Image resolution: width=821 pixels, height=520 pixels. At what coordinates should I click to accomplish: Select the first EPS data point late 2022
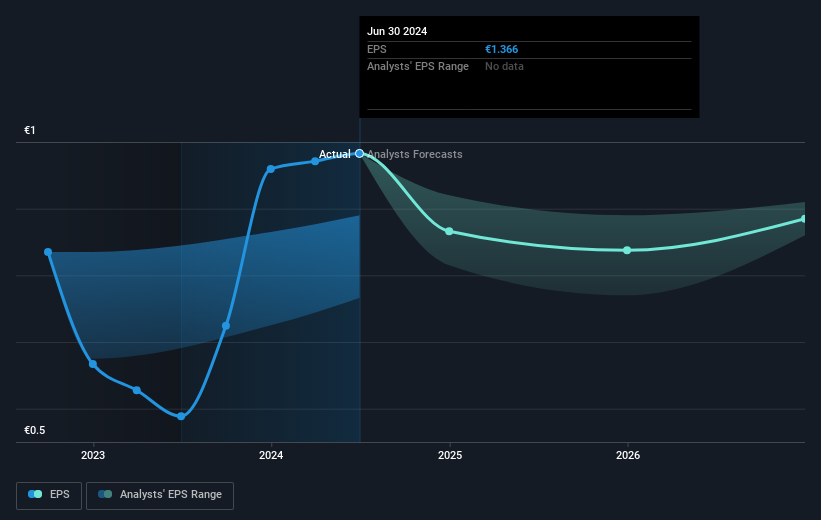tap(48, 252)
